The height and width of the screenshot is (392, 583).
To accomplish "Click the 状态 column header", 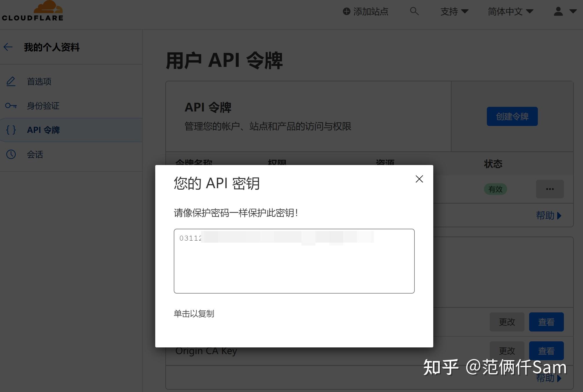I will tap(493, 164).
